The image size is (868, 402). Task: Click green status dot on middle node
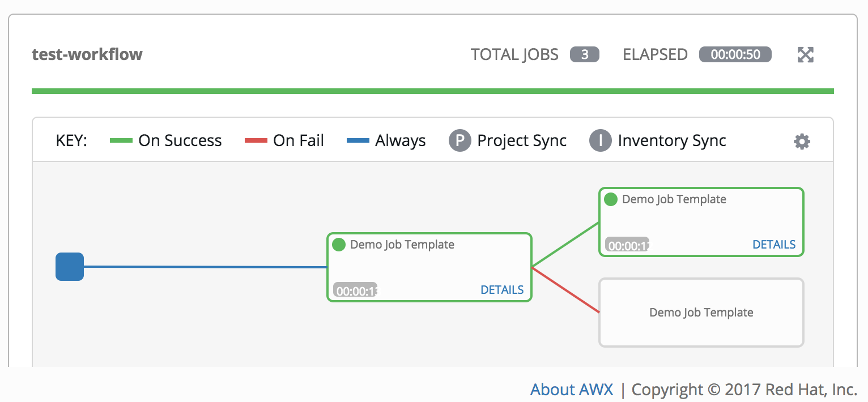(338, 245)
